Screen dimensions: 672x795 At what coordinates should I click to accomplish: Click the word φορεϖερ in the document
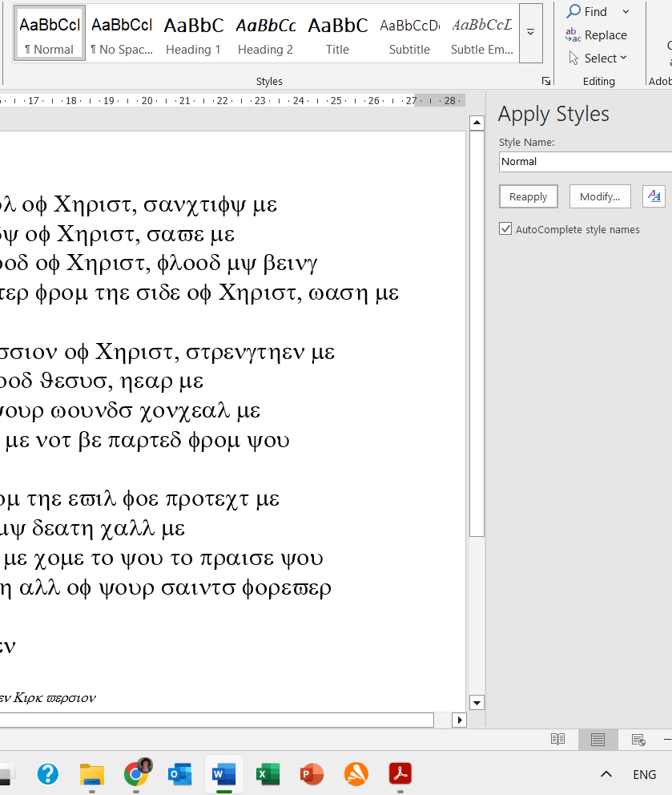pyautogui.click(x=286, y=589)
